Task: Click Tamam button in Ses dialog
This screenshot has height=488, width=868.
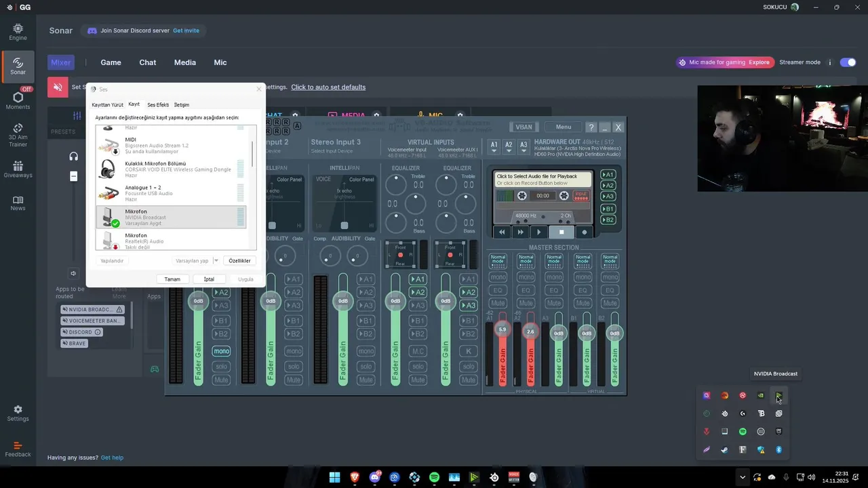Action: tap(172, 279)
